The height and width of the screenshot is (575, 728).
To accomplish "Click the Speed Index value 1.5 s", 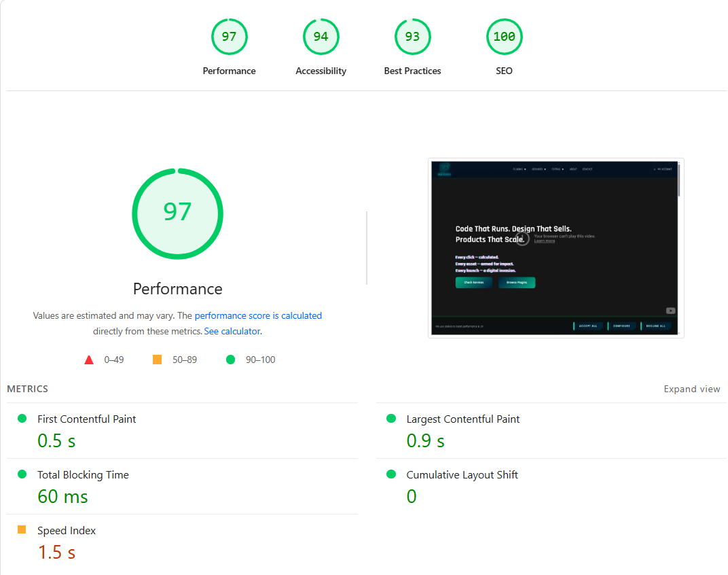I will click(56, 553).
